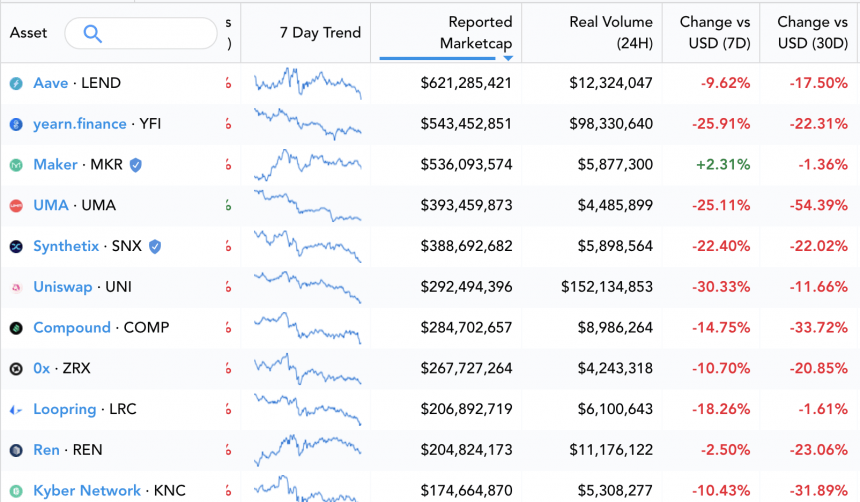Click Ren 7D change -2.50%
This screenshot has height=502, width=860.
click(x=725, y=450)
